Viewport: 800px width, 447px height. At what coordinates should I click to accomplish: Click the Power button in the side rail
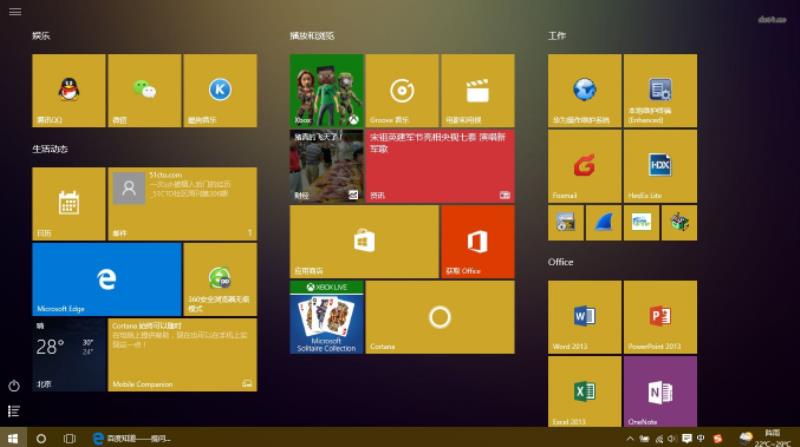[14, 386]
